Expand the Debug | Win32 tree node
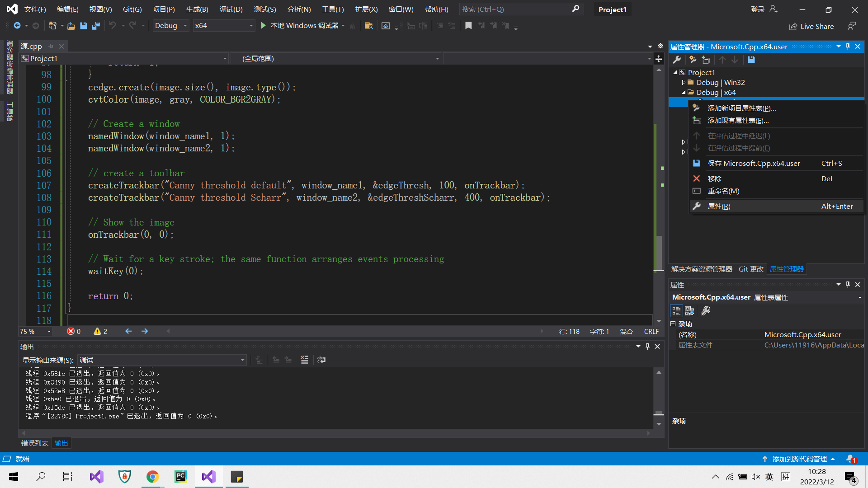Image resolution: width=868 pixels, height=488 pixels. [684, 82]
